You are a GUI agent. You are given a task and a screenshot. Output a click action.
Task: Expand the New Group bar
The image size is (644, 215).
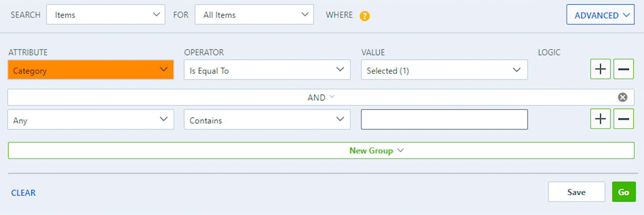tap(321, 150)
